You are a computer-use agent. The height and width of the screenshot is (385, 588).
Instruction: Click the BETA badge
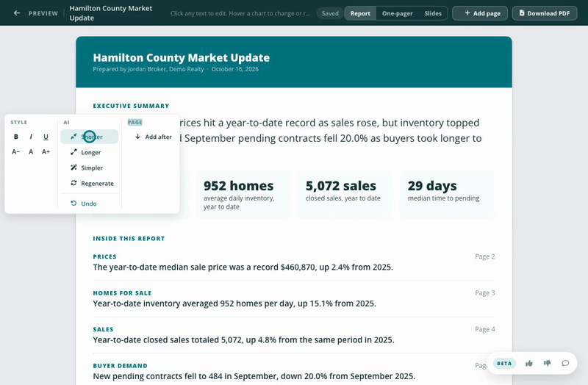pyautogui.click(x=504, y=363)
